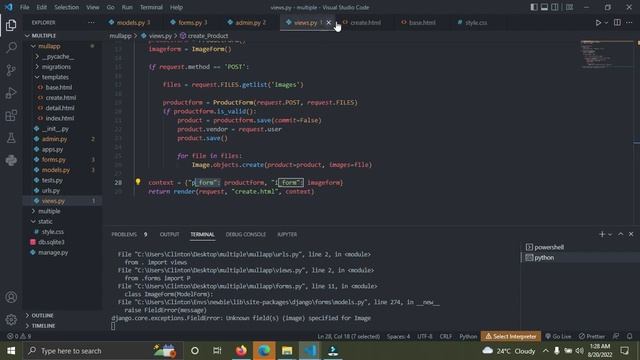
Task: Open errors and warnings status indicator
Action: pos(19,336)
